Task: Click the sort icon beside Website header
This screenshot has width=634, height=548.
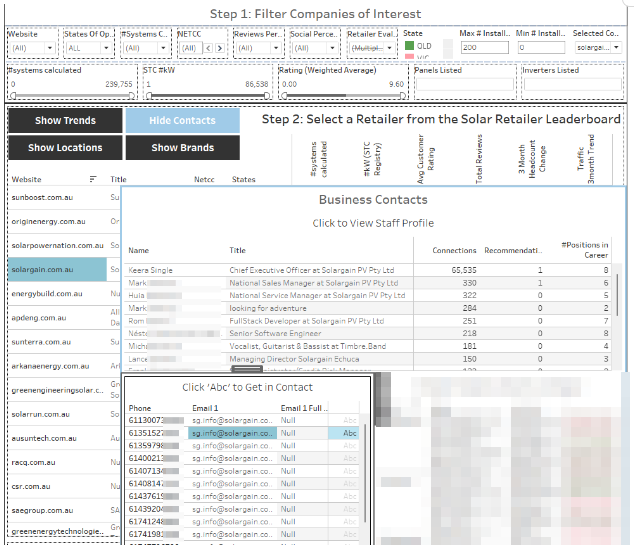Action: (93, 179)
